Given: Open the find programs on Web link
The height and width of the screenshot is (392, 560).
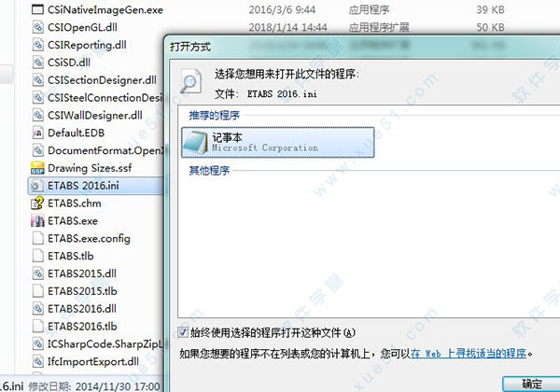Looking at the screenshot, I should [x=469, y=354].
